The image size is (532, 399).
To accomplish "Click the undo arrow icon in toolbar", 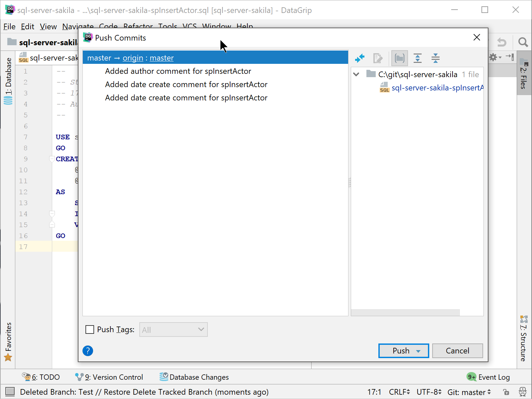I will [502, 42].
